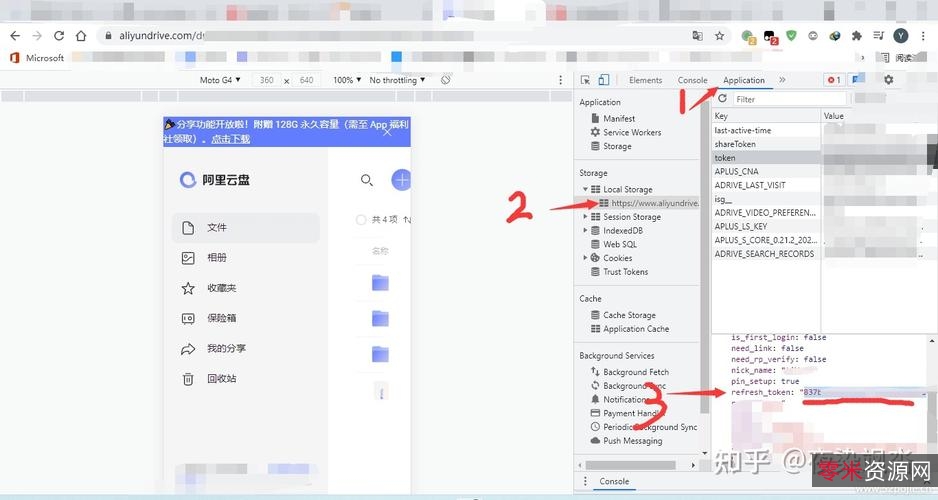Click the blue plus upload button
938x500 pixels.
coord(401,179)
